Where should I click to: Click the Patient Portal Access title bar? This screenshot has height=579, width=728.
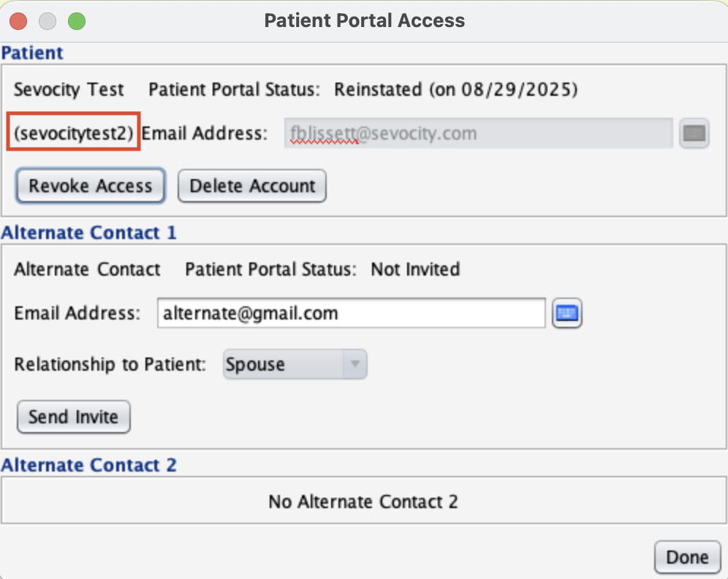pos(364,20)
